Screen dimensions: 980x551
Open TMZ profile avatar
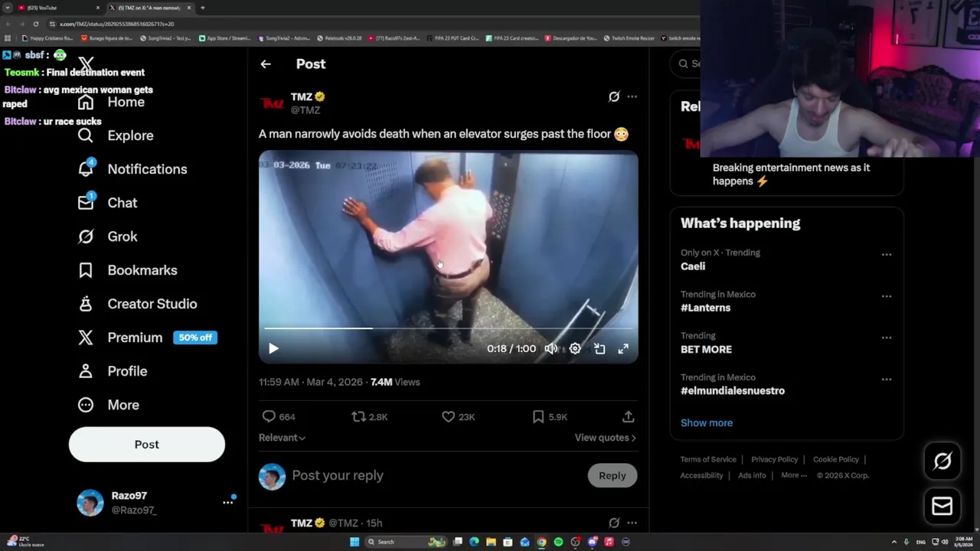tap(272, 103)
